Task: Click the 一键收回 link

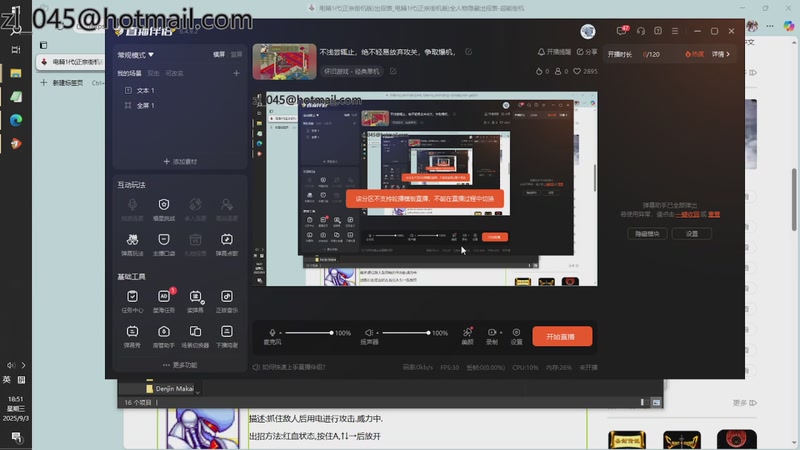Action: (687, 214)
